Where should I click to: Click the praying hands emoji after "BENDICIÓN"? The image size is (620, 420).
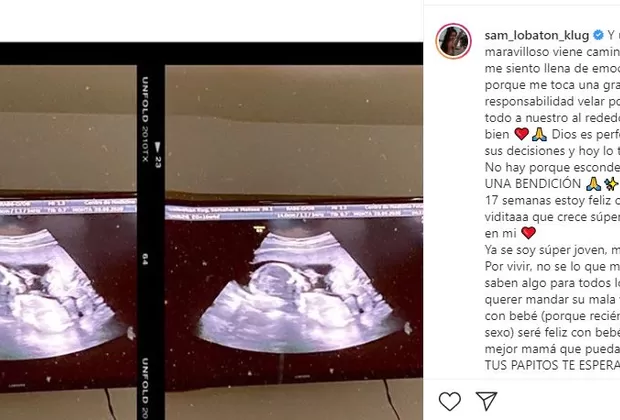click(x=594, y=184)
